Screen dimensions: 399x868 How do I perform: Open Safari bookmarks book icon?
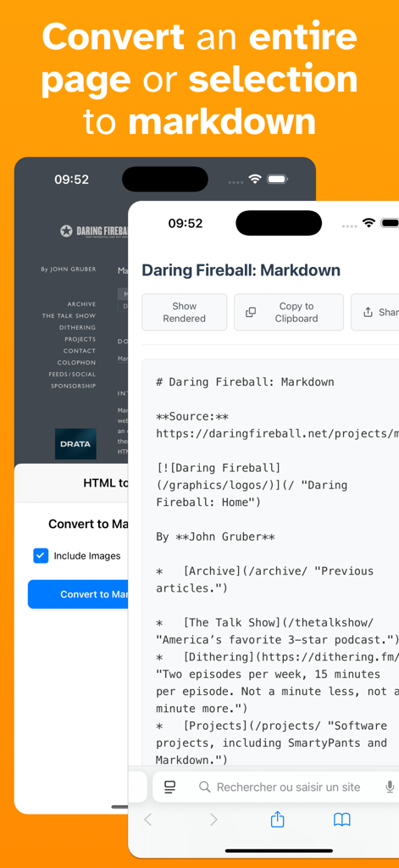pyautogui.click(x=342, y=820)
